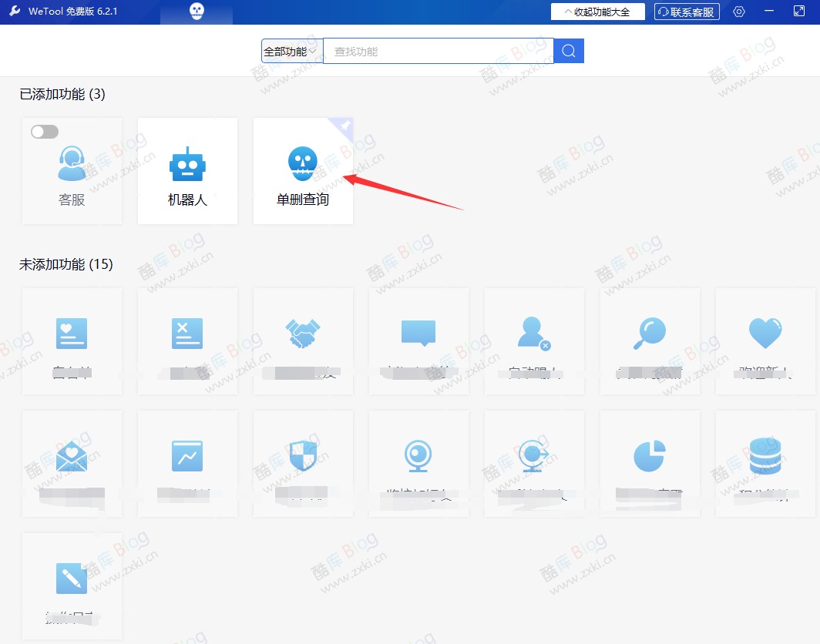Click the envelope-with-heart feature icon
Viewport: 820px width, 644px height.
pyautogui.click(x=72, y=455)
